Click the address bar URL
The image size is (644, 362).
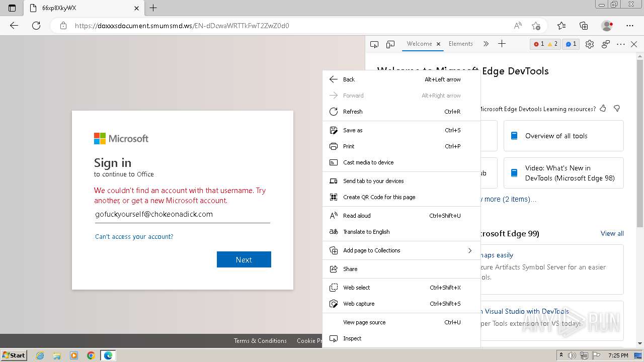(182, 26)
